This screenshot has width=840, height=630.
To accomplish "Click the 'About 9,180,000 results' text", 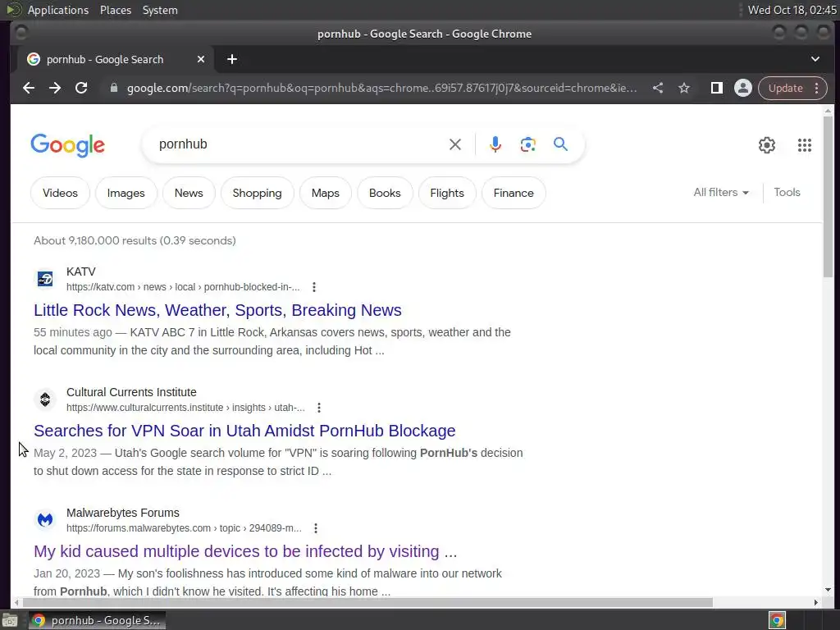I will coord(135,240).
